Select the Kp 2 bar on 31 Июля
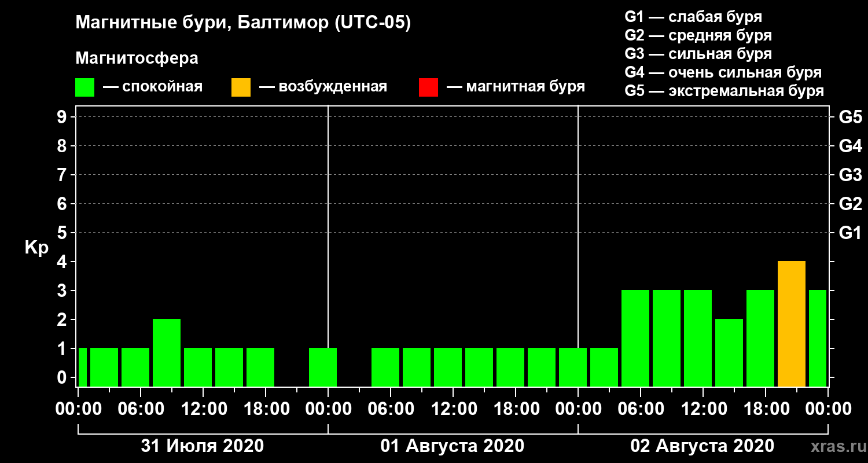 click(167, 353)
